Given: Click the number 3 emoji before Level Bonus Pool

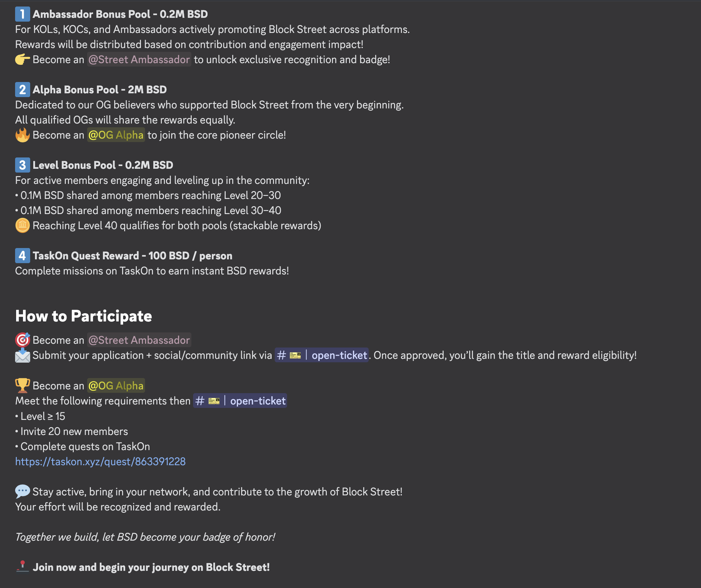Looking at the screenshot, I should click(22, 165).
